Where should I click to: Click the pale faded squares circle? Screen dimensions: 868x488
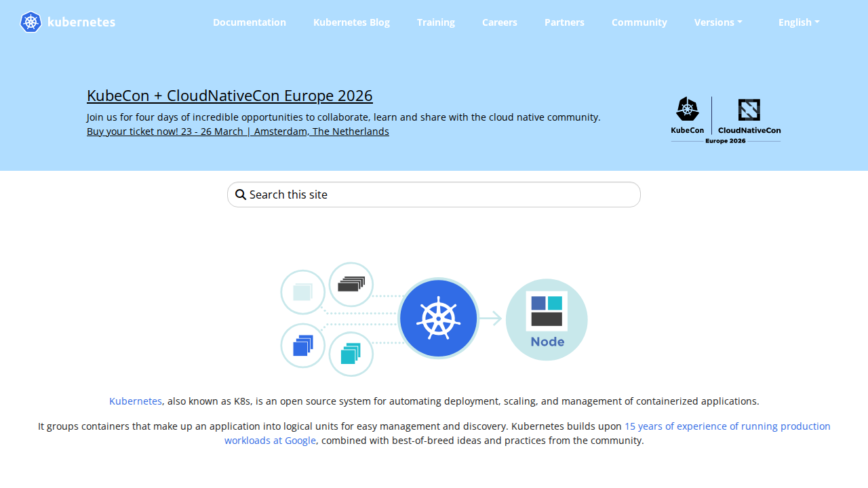tap(303, 292)
